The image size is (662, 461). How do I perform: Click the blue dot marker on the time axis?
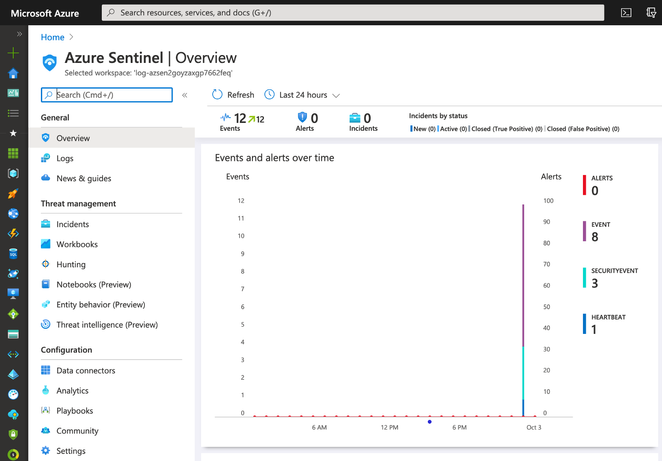pos(429,422)
